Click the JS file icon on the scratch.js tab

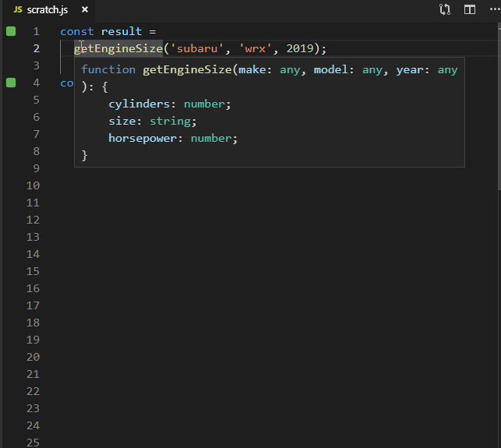pos(18,10)
